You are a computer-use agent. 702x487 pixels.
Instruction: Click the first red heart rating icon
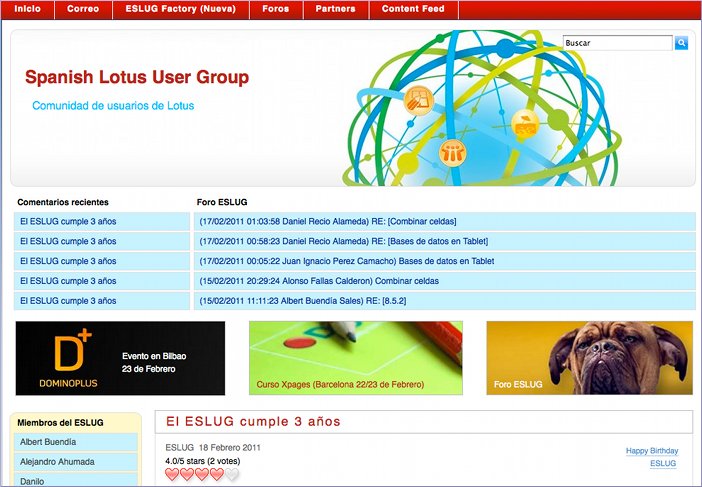[x=172, y=474]
